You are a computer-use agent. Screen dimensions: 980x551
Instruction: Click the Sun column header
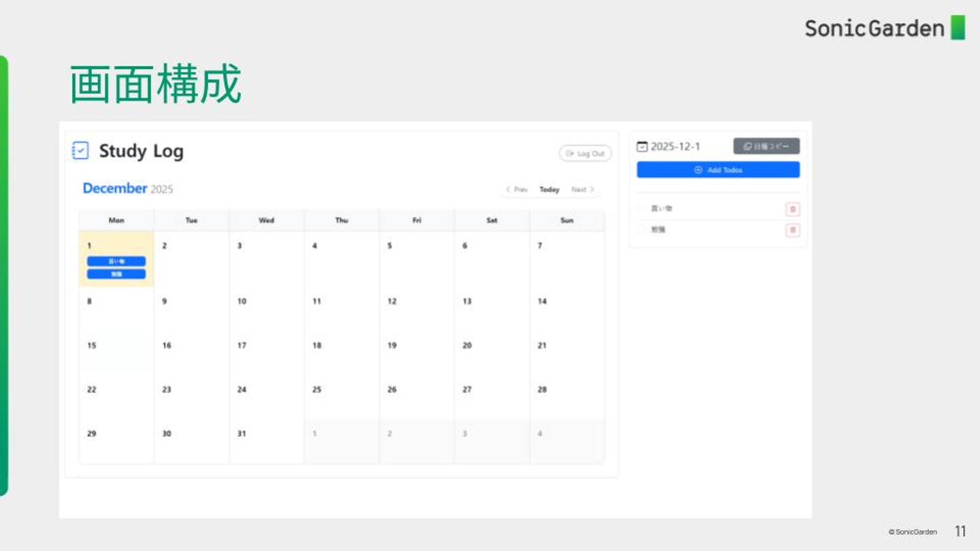click(x=567, y=220)
